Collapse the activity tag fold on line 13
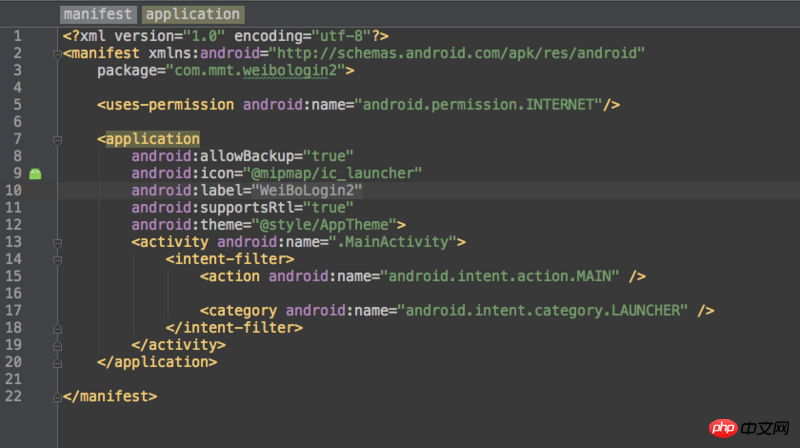 point(58,242)
